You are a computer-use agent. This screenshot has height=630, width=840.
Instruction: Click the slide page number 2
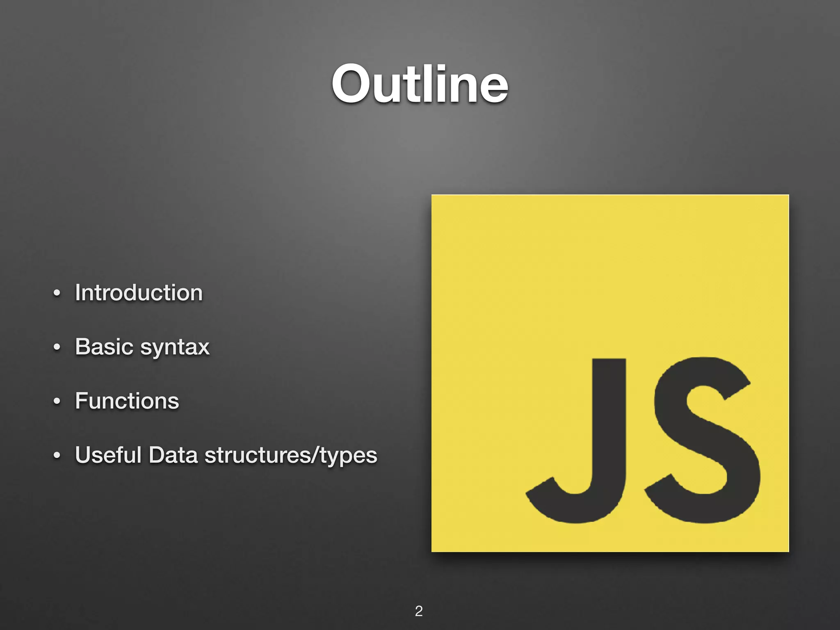(x=418, y=611)
